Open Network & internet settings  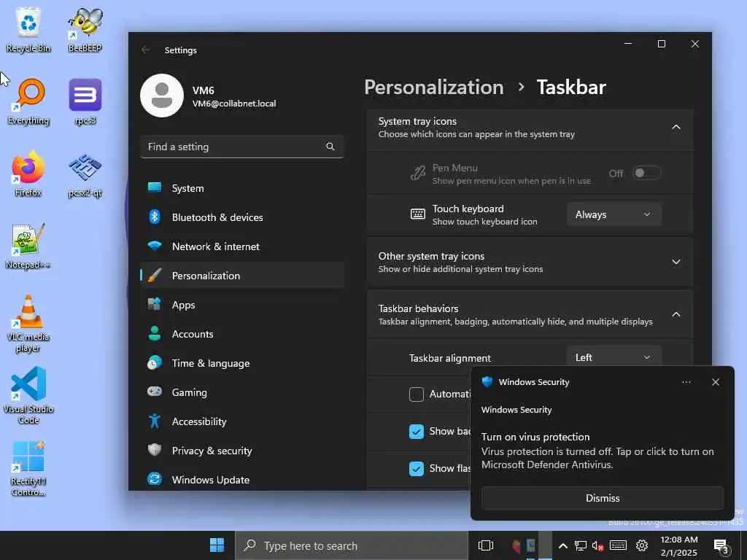click(242, 246)
